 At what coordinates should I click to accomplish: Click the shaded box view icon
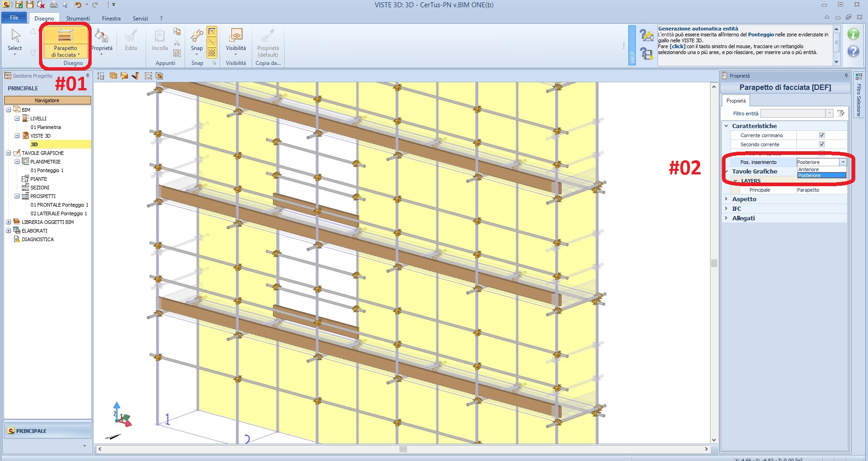click(124, 76)
